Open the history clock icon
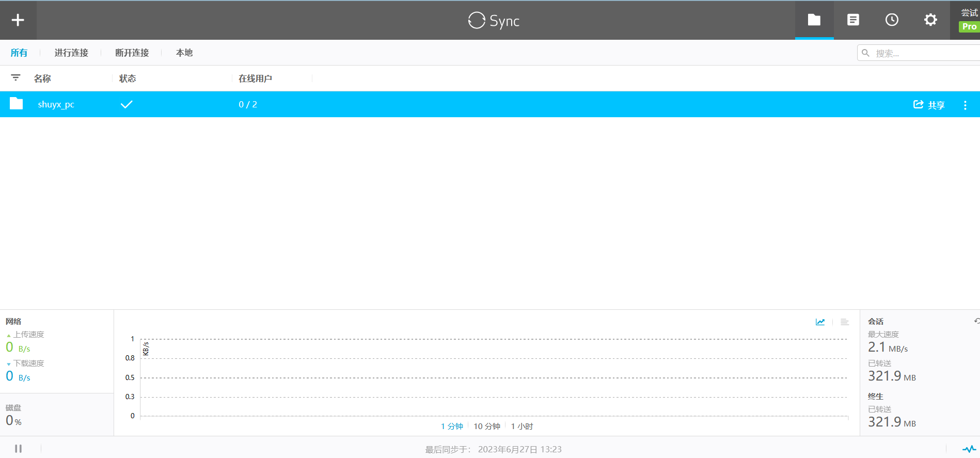 pos(892,20)
